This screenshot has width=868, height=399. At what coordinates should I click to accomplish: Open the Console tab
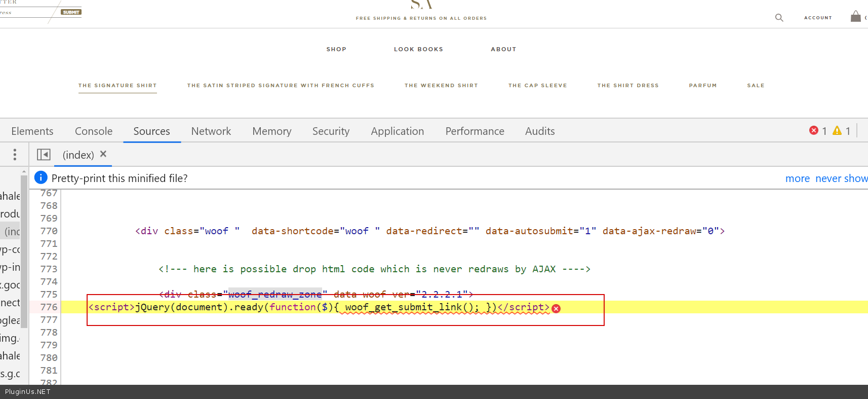(94, 131)
